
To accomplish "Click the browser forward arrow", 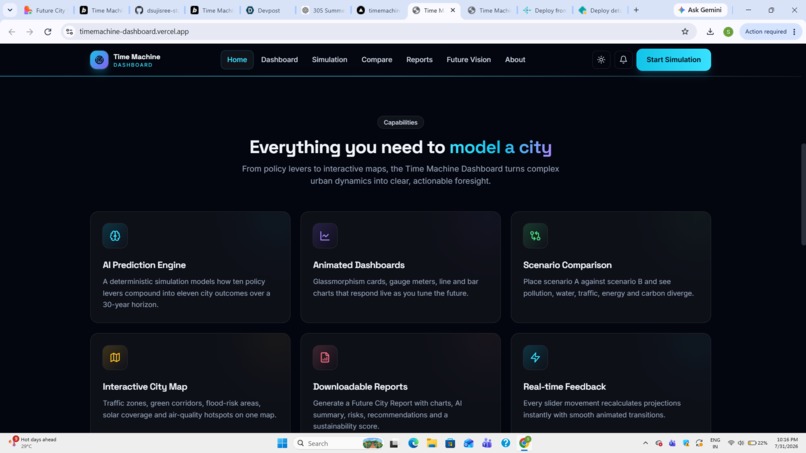I will click(x=30, y=32).
